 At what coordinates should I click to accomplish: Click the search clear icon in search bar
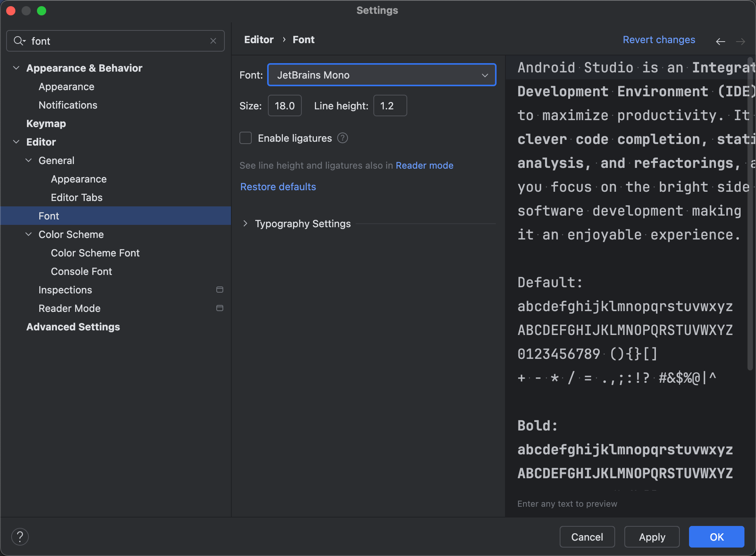214,40
